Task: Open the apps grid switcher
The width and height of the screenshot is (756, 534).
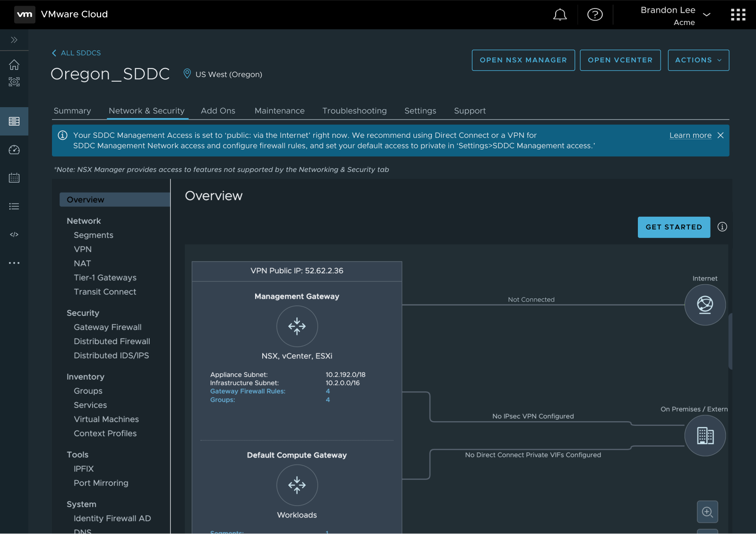Action: click(738, 15)
